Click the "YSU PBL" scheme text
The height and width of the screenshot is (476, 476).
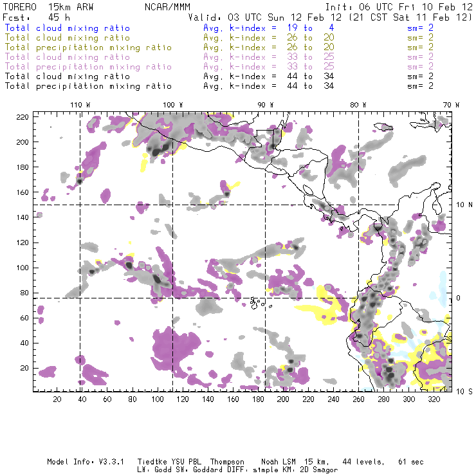(187, 462)
